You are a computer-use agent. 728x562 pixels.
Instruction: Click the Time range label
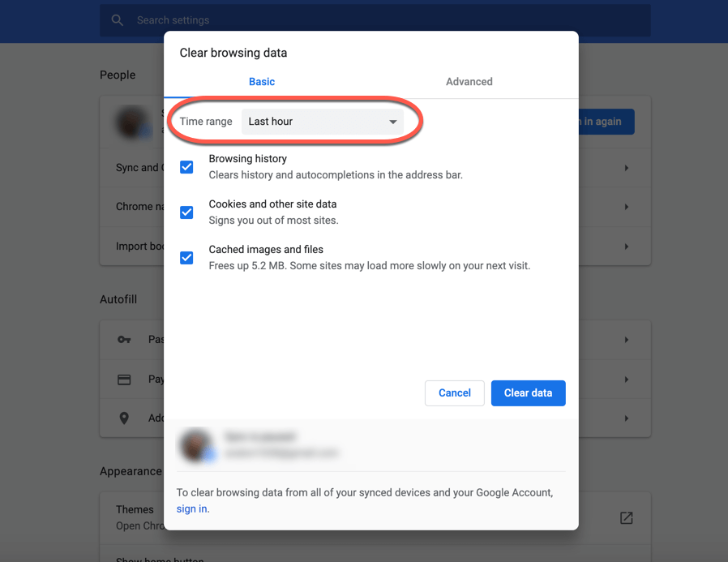(206, 122)
